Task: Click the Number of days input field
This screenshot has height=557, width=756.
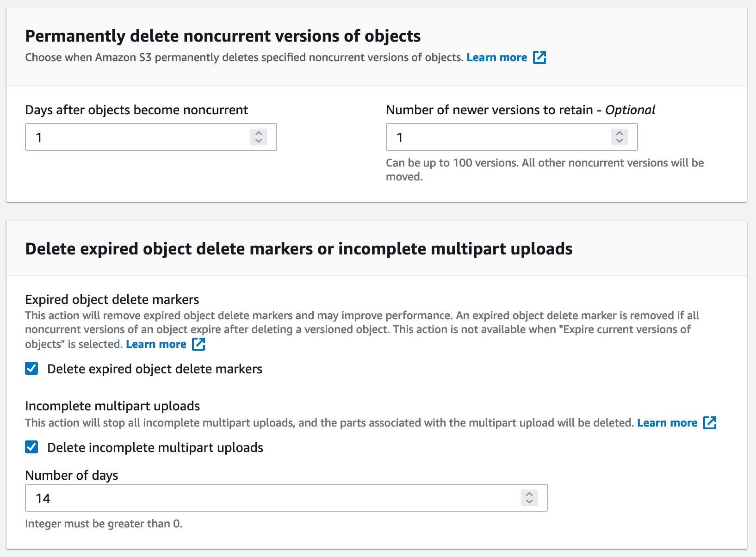Action: coord(286,498)
